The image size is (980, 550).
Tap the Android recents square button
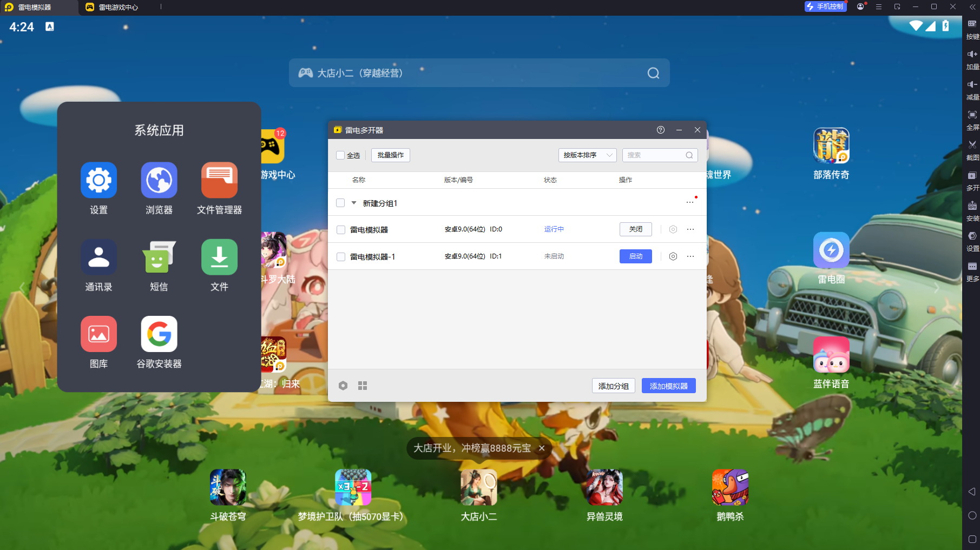point(972,539)
